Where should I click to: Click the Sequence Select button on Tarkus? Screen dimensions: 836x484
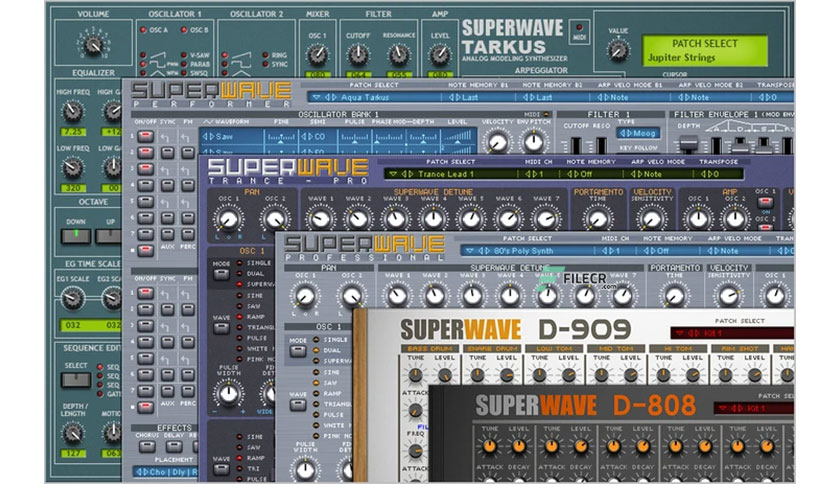click(x=76, y=380)
